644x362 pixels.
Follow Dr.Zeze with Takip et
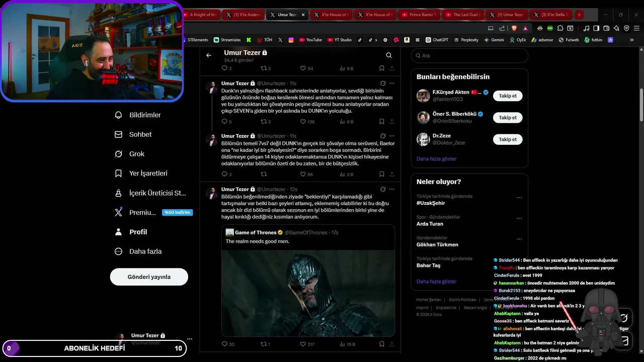pyautogui.click(x=508, y=139)
